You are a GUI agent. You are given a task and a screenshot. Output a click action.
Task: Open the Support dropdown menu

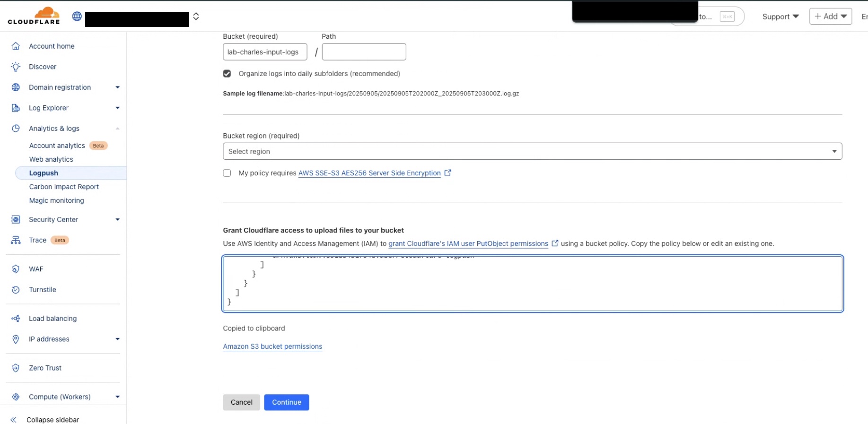click(780, 17)
